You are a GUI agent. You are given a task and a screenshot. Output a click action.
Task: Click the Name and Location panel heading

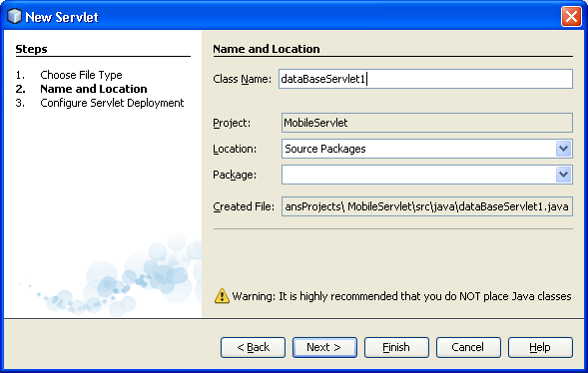coord(267,49)
